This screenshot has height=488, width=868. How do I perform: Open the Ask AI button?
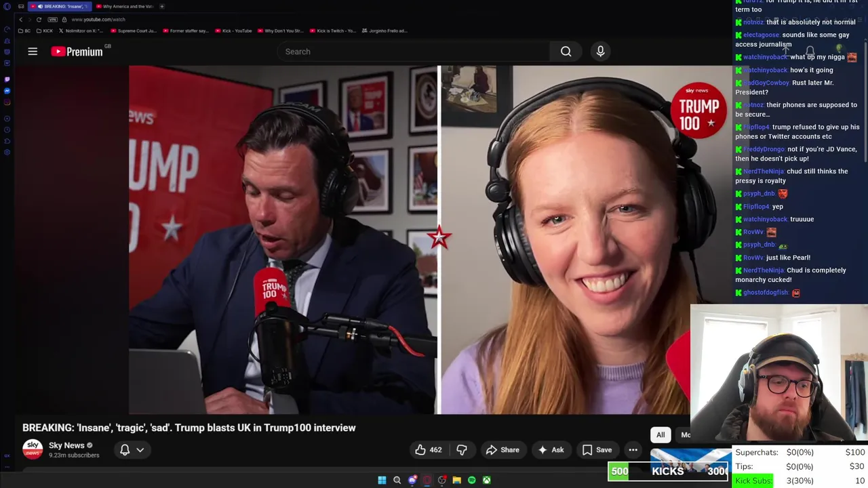coord(551,450)
